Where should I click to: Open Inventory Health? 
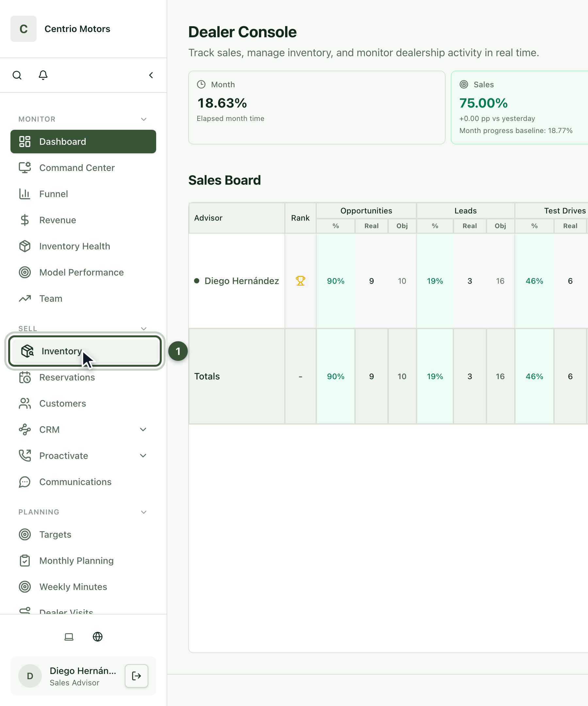point(83,246)
